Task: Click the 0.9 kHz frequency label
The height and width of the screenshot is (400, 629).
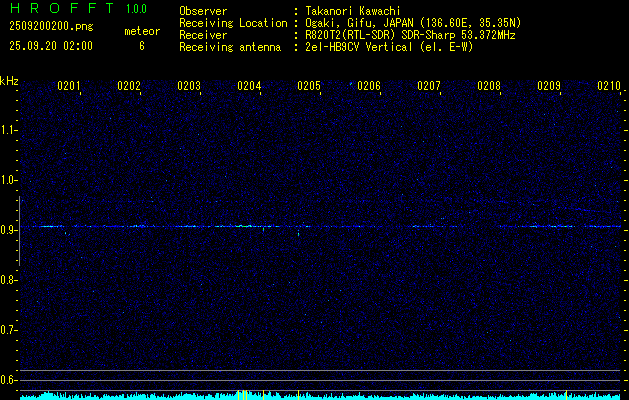Action: point(8,230)
